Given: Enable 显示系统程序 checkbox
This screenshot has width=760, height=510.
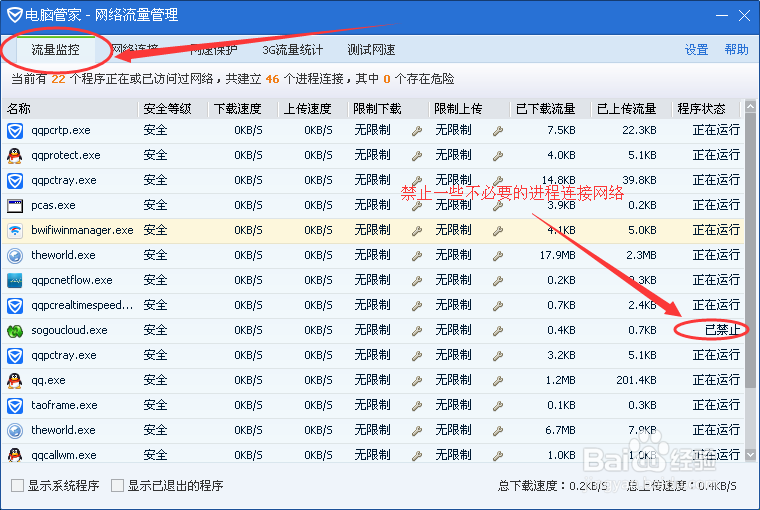Looking at the screenshot, I should [x=17, y=485].
